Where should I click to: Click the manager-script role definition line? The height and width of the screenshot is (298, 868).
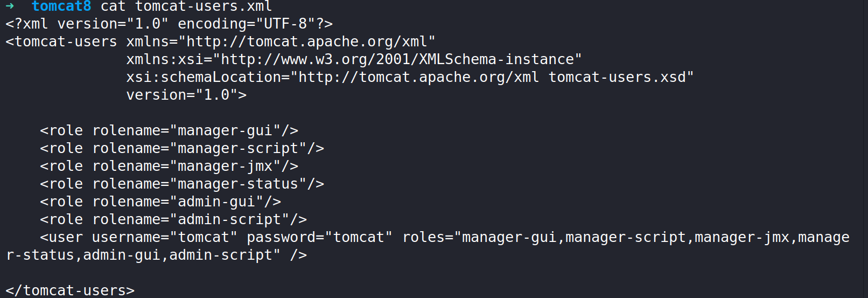point(182,149)
